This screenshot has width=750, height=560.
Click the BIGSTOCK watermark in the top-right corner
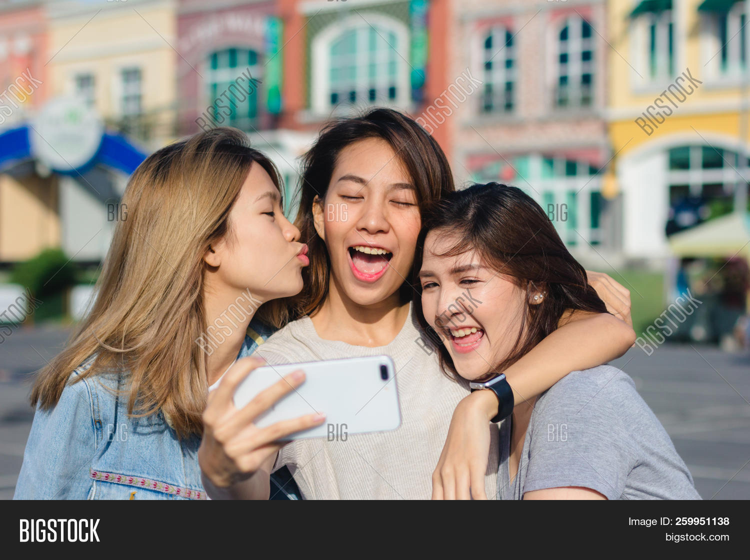click(668, 101)
